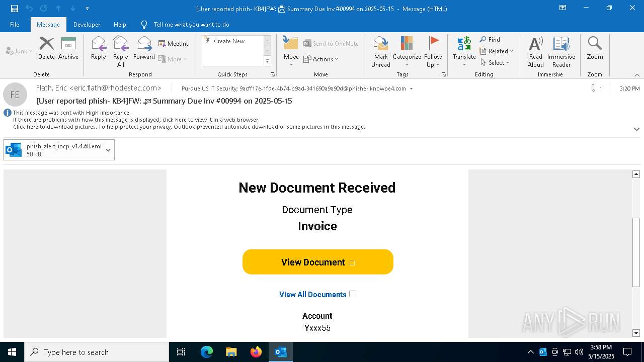Archive this email
644x362 pixels.
68,48
